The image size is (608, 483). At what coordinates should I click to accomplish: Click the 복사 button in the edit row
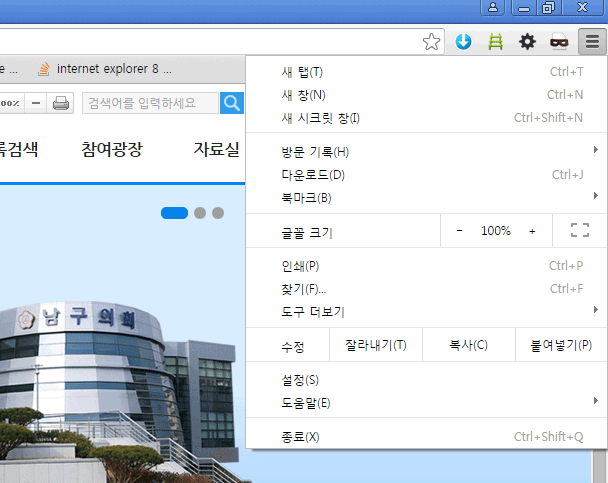coord(468,346)
